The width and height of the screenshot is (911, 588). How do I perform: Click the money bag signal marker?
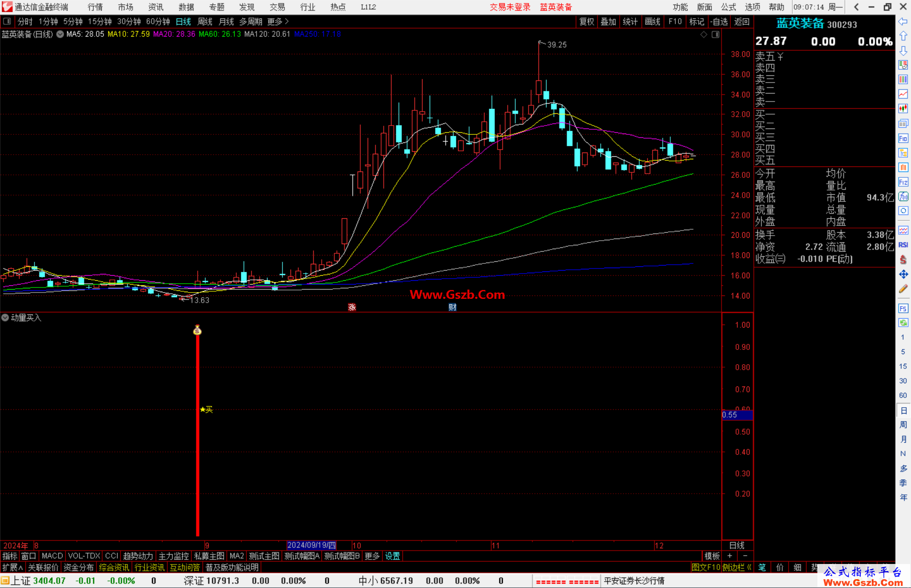point(197,330)
